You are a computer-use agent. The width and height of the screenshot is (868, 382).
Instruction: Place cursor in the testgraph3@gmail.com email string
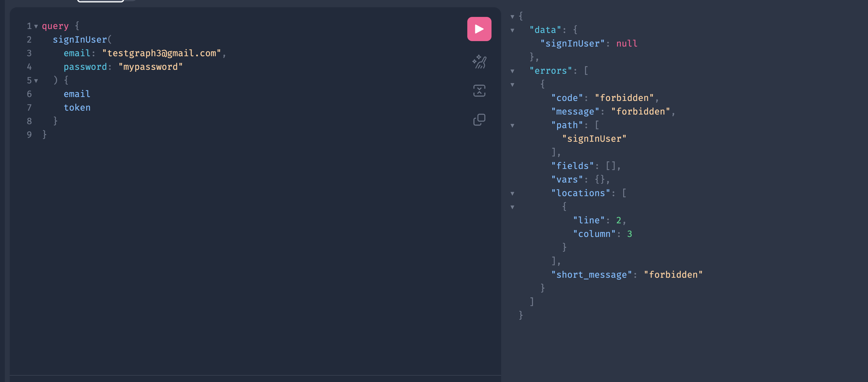(161, 53)
